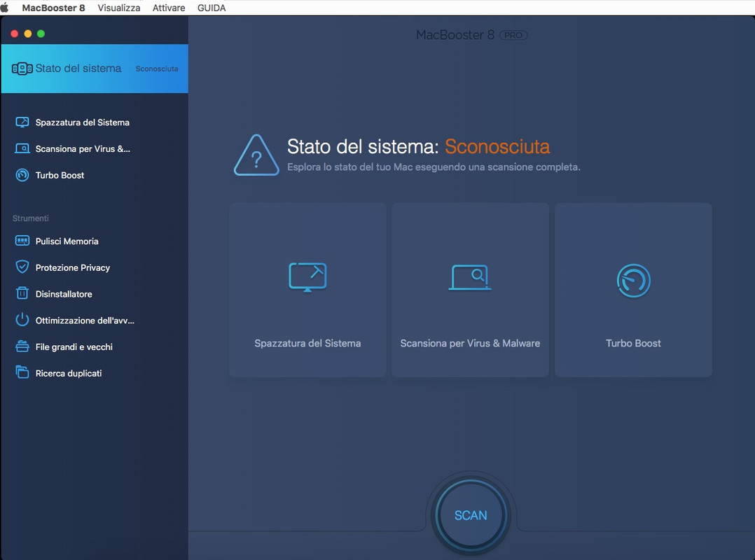
Task: Open the Visualizza menu
Action: point(119,8)
